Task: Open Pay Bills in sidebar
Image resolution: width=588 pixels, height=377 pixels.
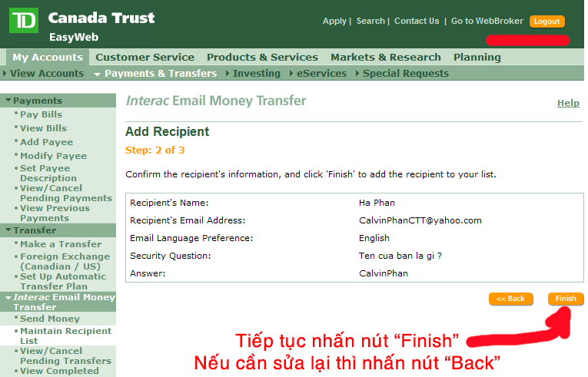Action: coord(41,114)
